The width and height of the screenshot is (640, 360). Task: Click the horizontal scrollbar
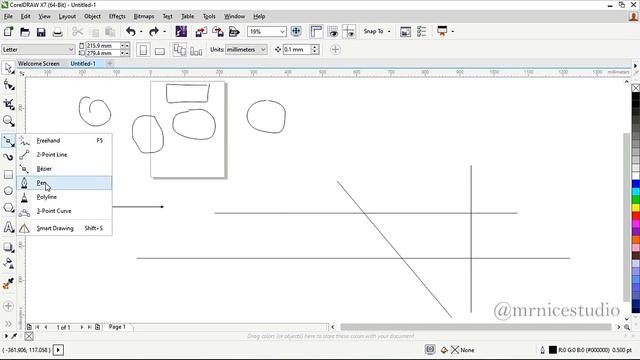coord(476,327)
